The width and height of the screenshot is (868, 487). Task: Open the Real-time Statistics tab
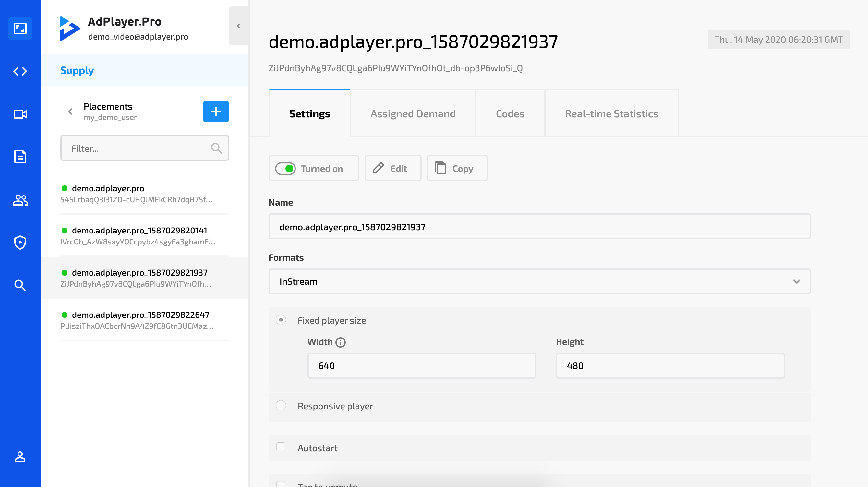point(611,113)
